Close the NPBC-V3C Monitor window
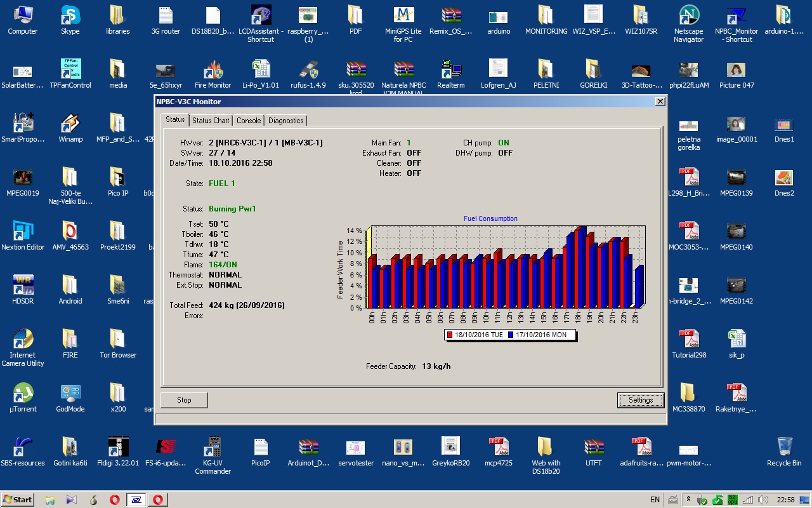812x508 pixels. 660,102
